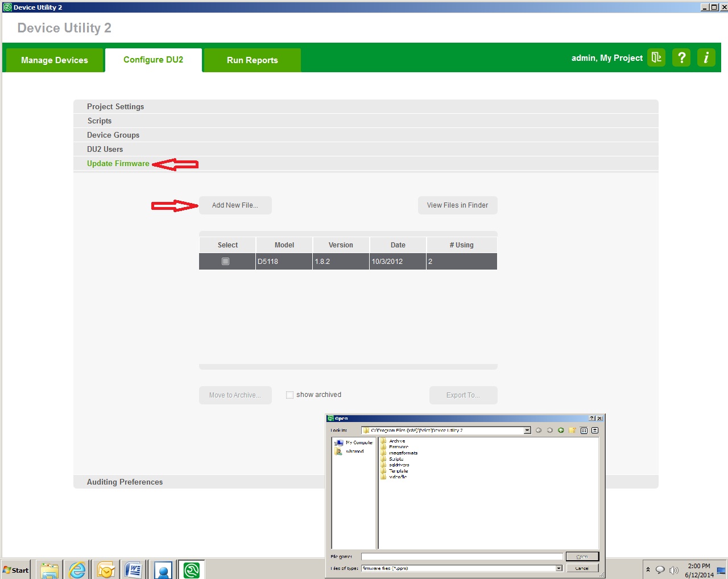Click the Add New File button
The width and height of the screenshot is (728, 579).
pyautogui.click(x=235, y=205)
